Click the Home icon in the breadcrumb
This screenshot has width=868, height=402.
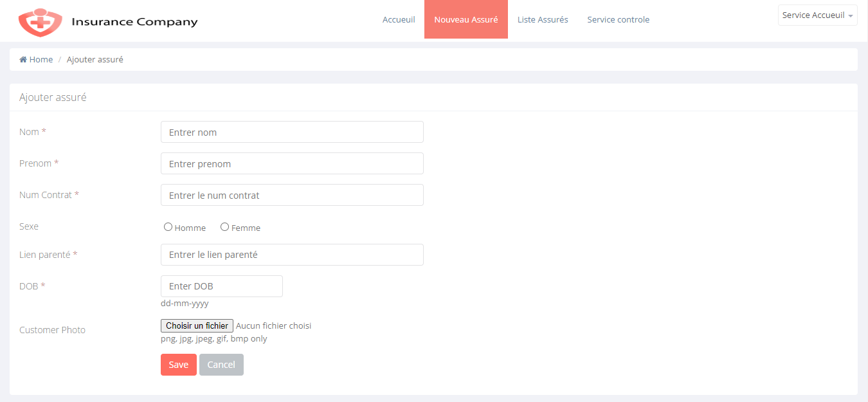point(24,59)
